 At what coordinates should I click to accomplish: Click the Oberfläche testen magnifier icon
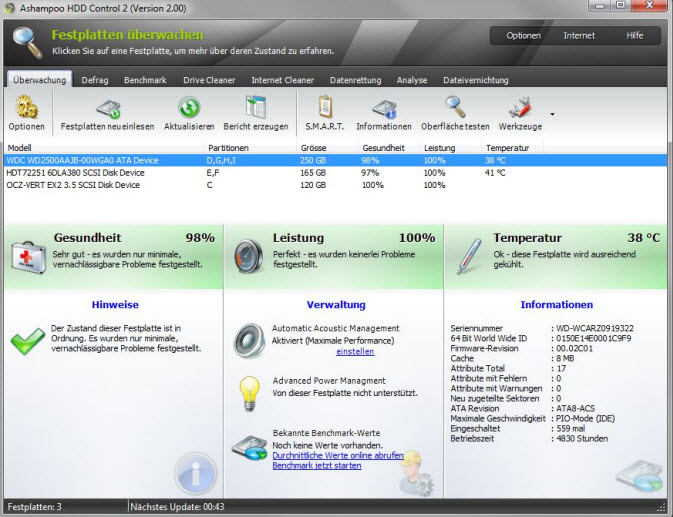455,107
